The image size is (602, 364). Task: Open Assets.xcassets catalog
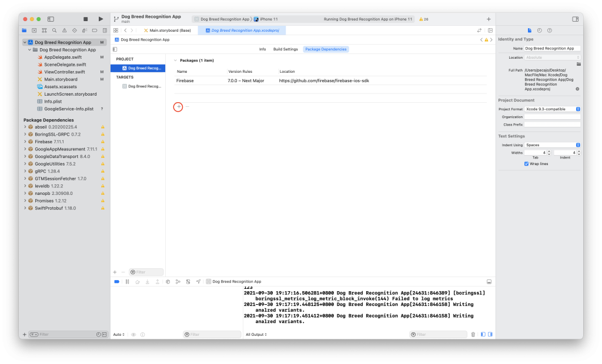tap(61, 87)
